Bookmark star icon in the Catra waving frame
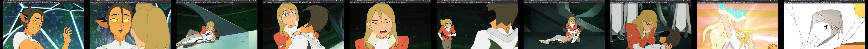The width and height of the screenshot is (868, 49). click(x=61, y=0)
